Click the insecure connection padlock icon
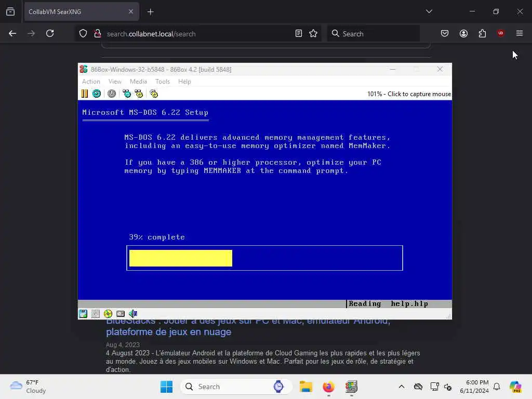Viewport: 532px width, 399px height. tap(98, 33)
